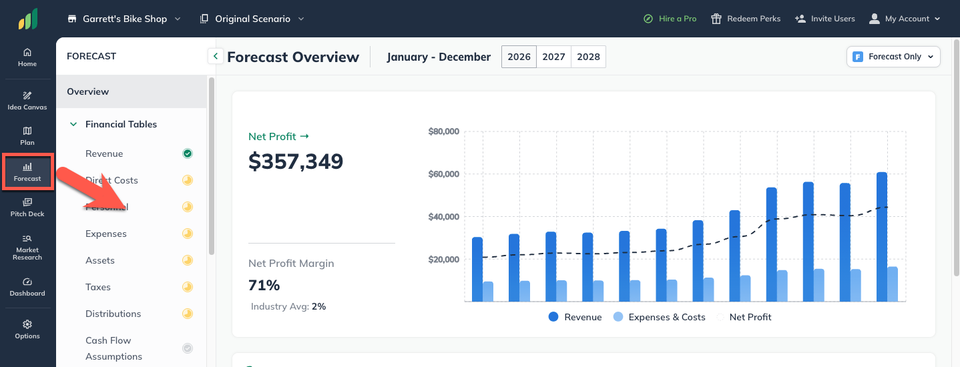Click the Forecast Overview heading
Screen dimensions: 960x367
point(293,57)
